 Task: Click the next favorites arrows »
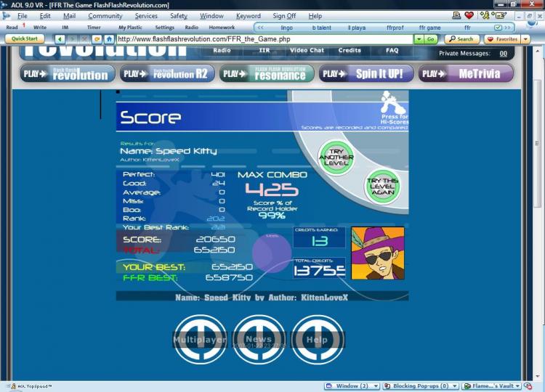click(508, 28)
